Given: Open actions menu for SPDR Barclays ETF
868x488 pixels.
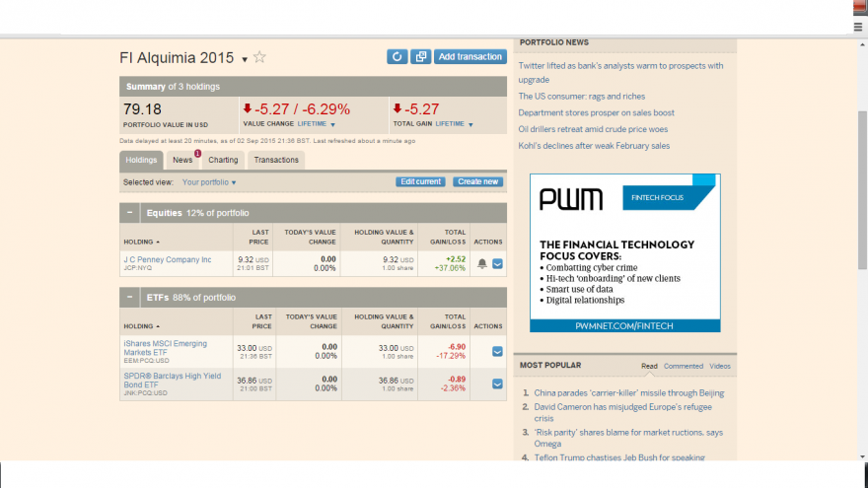Looking at the screenshot, I should pos(497,383).
